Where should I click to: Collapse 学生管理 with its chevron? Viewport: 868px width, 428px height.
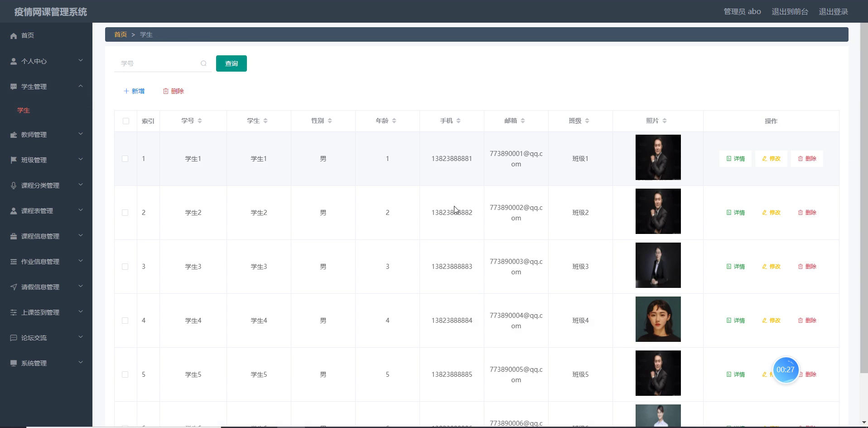(x=81, y=86)
